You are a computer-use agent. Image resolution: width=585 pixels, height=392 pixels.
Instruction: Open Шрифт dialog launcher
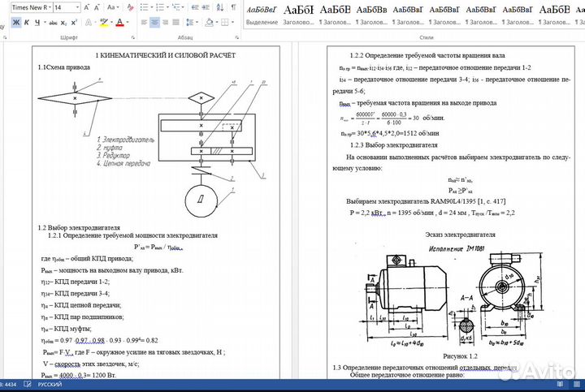(x=132, y=37)
